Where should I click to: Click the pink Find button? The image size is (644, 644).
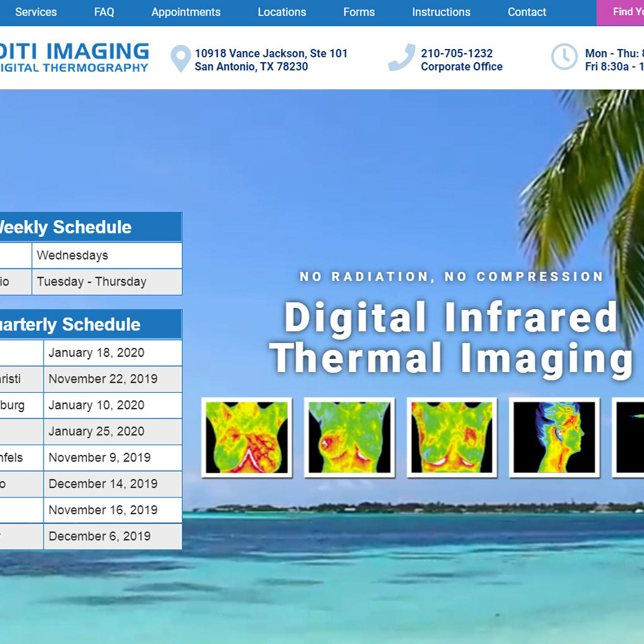pos(620,12)
